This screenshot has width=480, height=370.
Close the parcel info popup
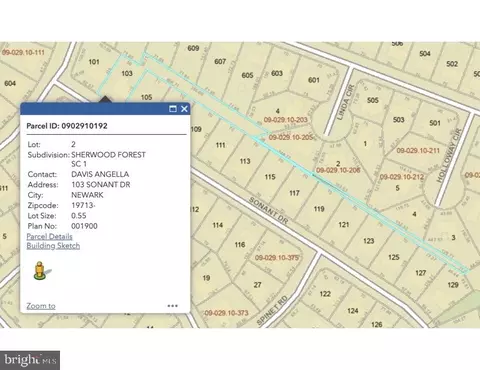(x=184, y=109)
